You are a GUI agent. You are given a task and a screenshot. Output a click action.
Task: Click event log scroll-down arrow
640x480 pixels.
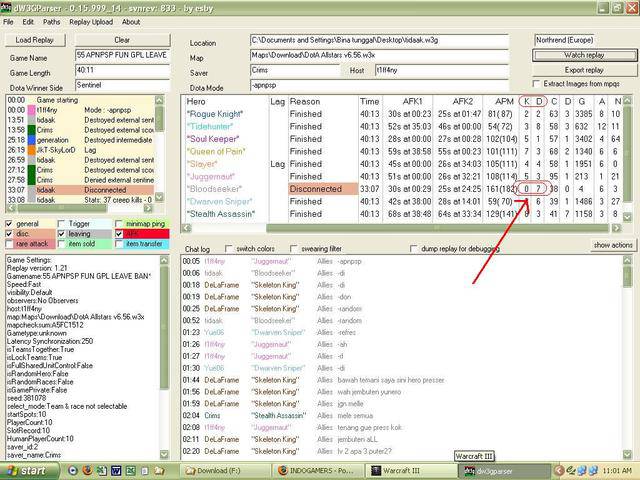coord(159,197)
